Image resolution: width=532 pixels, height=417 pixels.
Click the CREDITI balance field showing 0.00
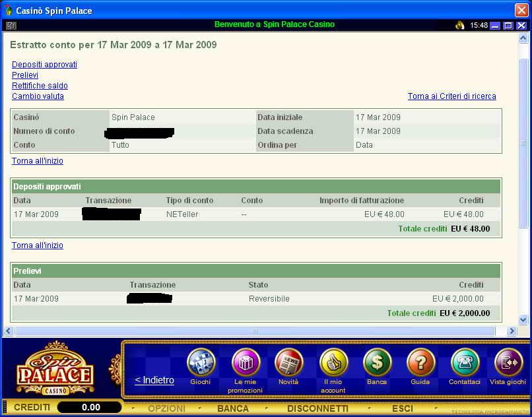[x=90, y=407]
